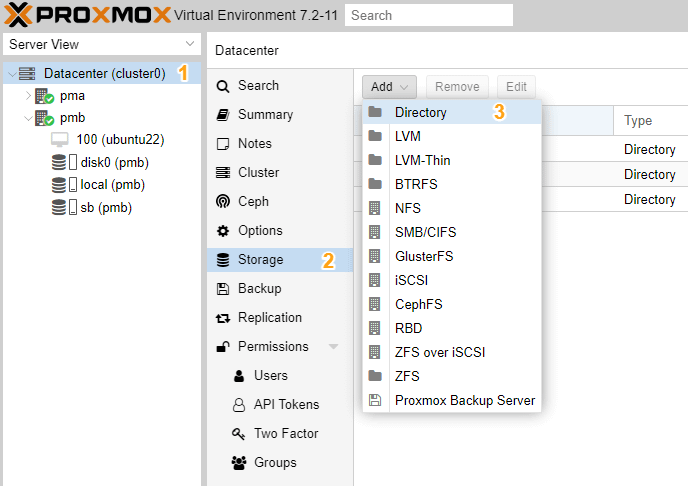Select ZFS over iSCSI option
The height and width of the screenshot is (486, 688).
(452, 352)
